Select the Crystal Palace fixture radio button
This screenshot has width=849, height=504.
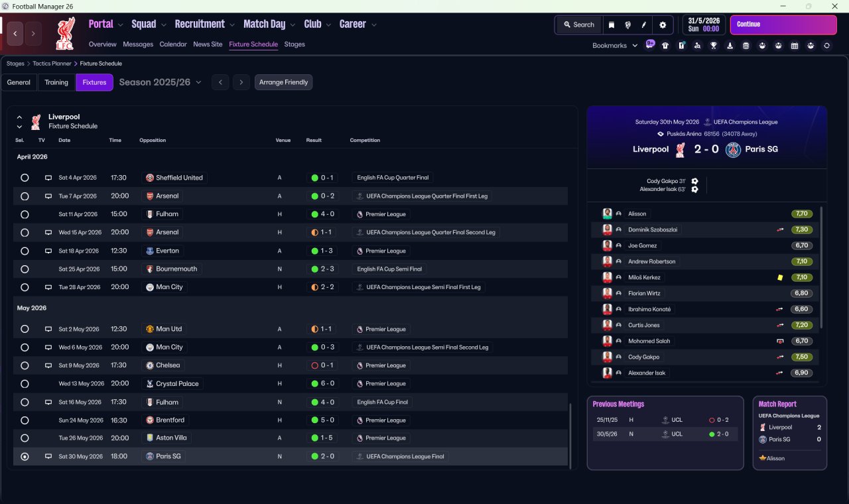tap(25, 383)
